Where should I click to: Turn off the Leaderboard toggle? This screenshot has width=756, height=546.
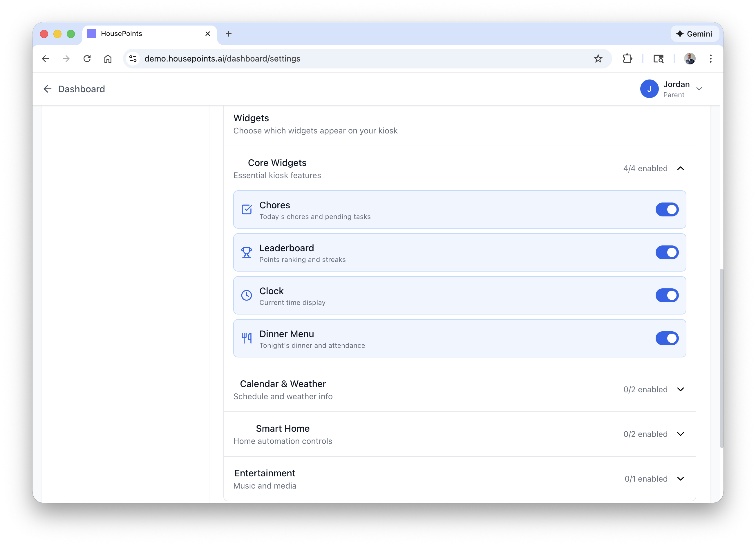point(667,252)
